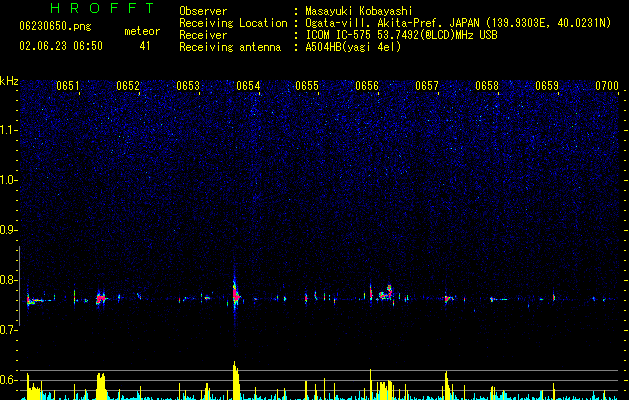Click the 0.8 kHz axis label

(x=9, y=280)
